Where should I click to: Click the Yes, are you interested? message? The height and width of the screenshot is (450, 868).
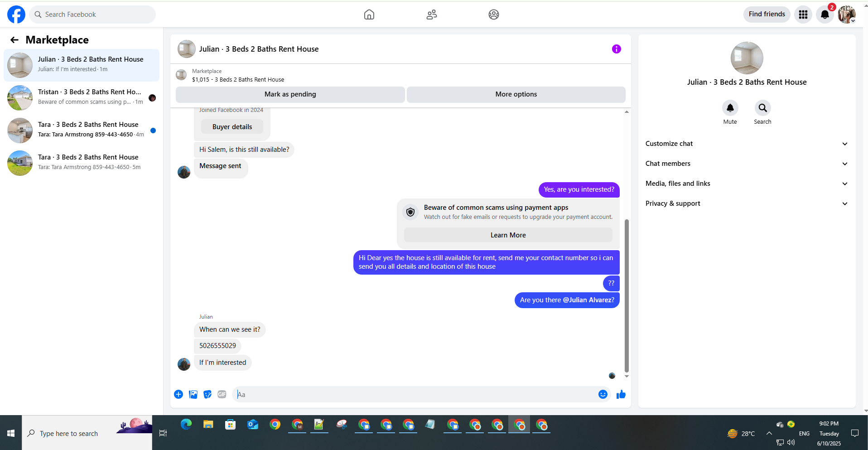tap(579, 189)
